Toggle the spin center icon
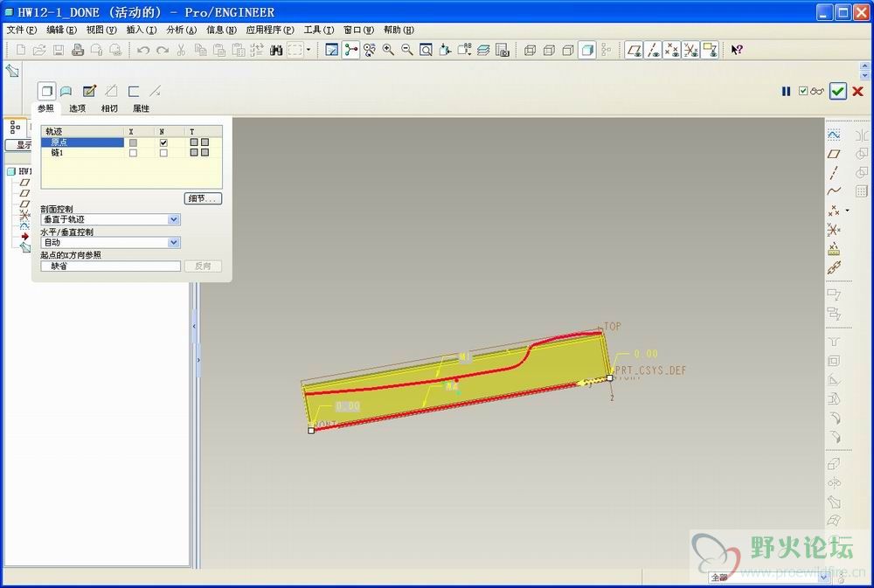 click(350, 50)
